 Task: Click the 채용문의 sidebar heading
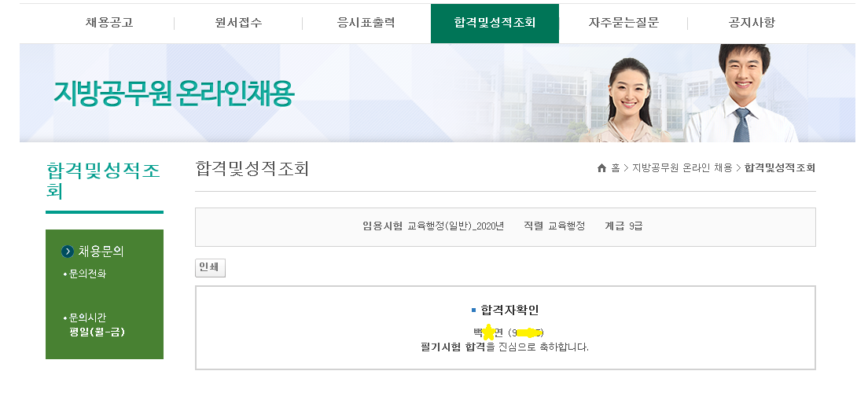[x=101, y=252]
